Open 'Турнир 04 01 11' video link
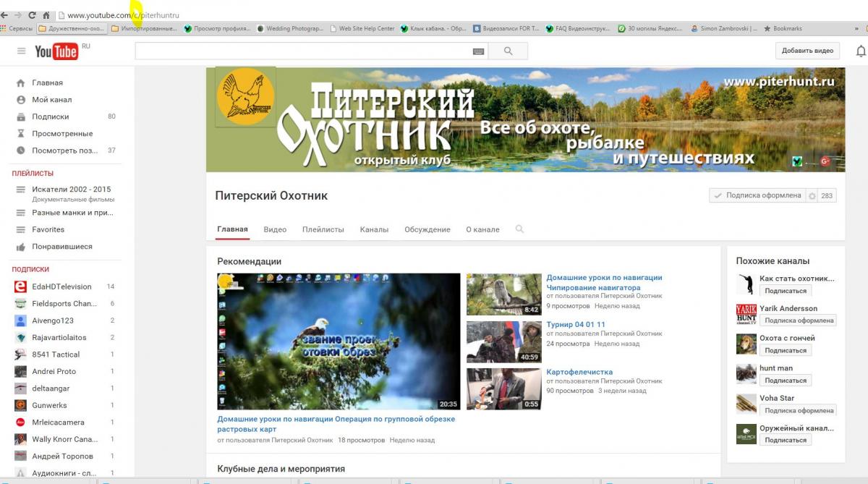868x484 pixels. click(x=576, y=325)
